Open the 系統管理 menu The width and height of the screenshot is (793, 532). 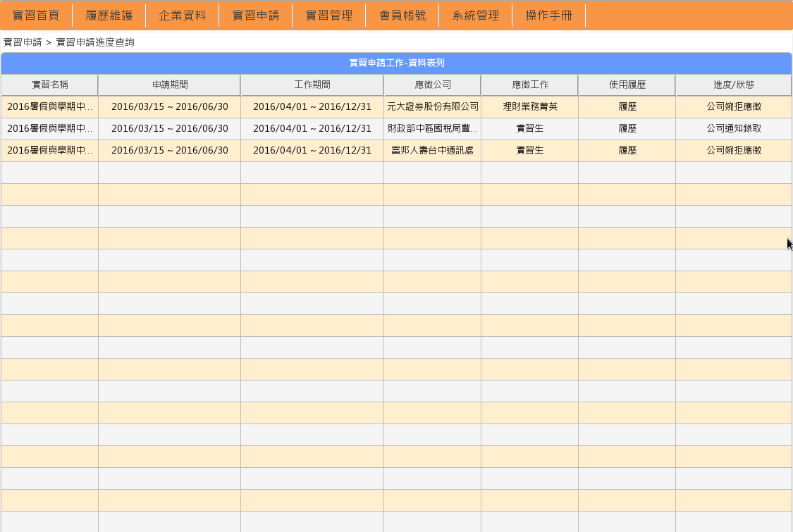click(476, 16)
